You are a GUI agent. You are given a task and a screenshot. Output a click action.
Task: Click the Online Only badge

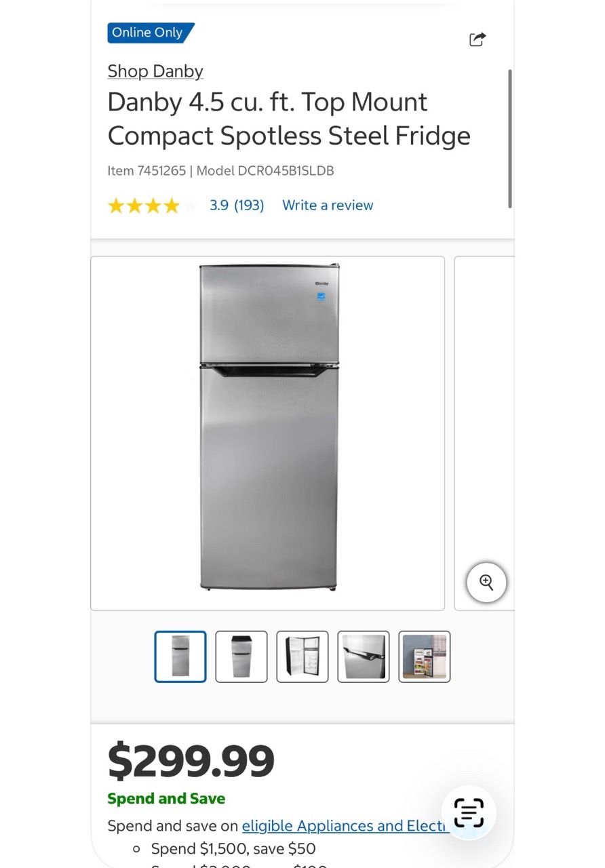[x=151, y=33]
